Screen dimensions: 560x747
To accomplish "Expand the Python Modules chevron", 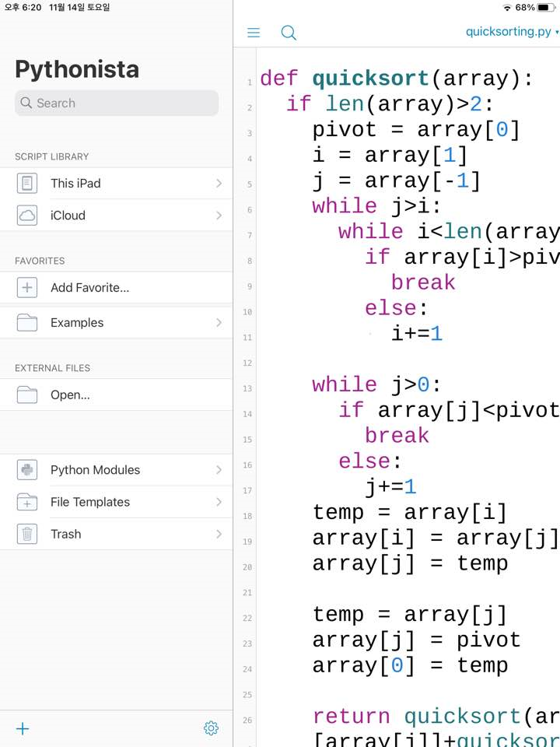I will tap(219, 470).
